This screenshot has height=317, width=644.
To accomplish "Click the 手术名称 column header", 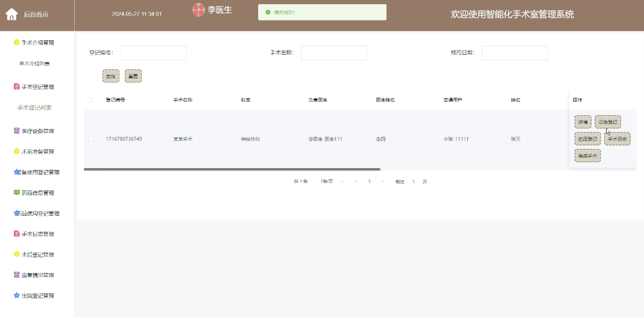I will click(183, 100).
